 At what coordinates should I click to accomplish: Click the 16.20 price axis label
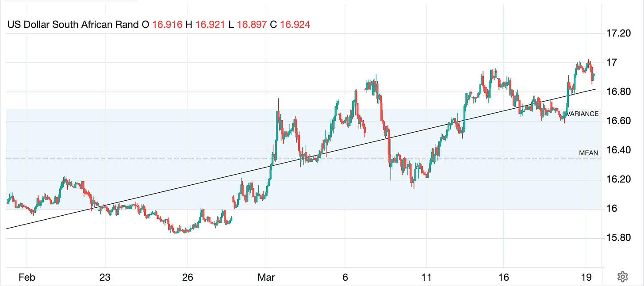point(619,179)
